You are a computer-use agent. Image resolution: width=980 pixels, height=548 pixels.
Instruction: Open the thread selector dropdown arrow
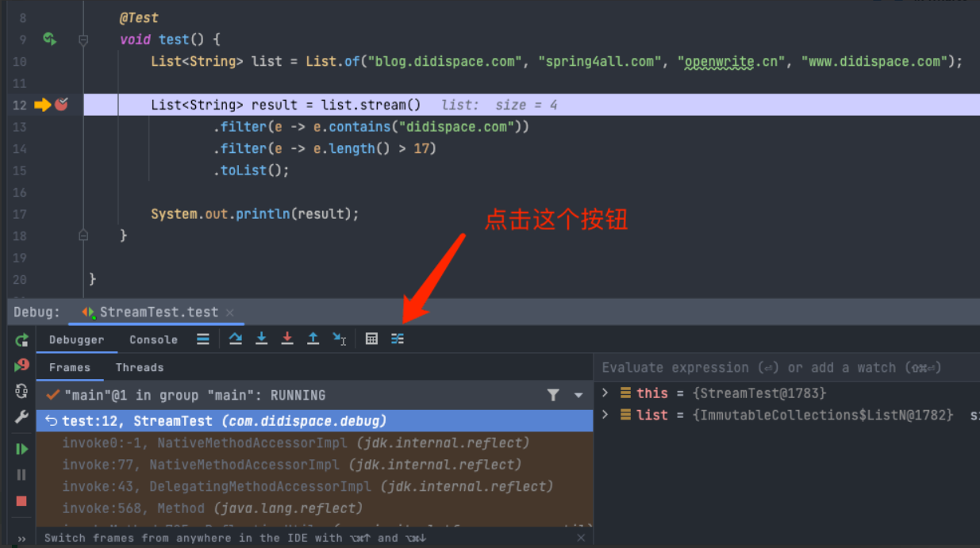pyautogui.click(x=578, y=395)
